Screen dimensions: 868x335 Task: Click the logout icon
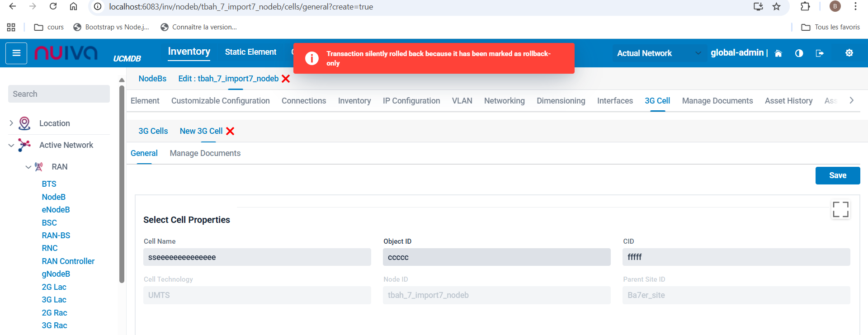[x=819, y=53]
